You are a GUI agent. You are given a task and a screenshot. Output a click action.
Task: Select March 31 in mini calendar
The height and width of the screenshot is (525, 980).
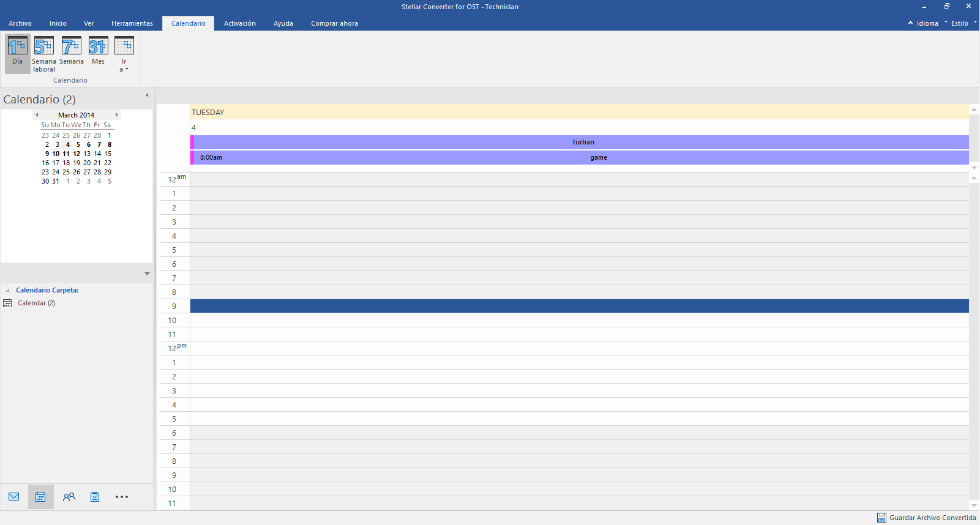56,181
